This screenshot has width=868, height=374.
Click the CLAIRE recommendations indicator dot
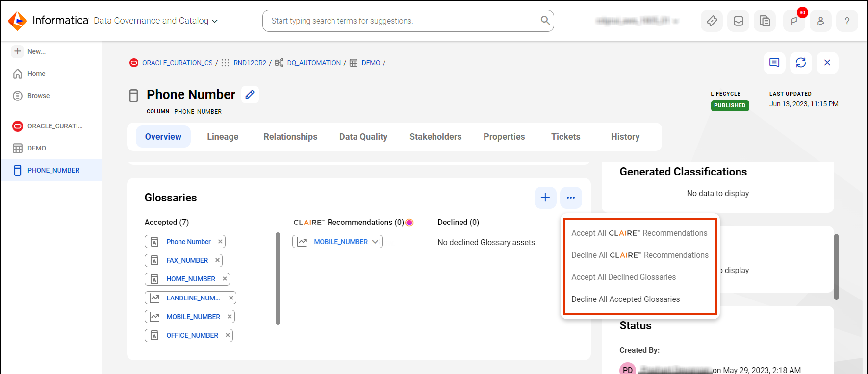pyautogui.click(x=409, y=223)
